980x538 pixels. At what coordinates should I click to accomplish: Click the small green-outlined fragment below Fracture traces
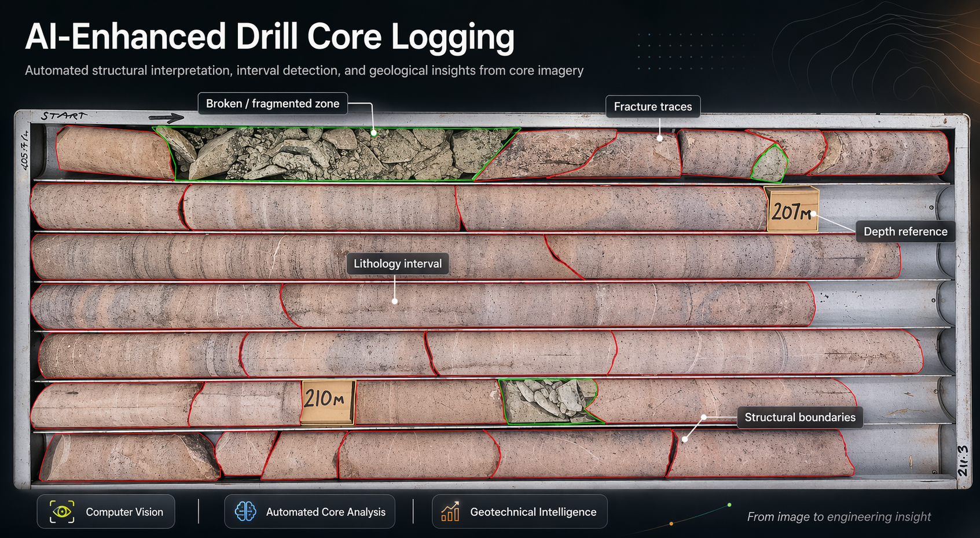tap(770, 164)
